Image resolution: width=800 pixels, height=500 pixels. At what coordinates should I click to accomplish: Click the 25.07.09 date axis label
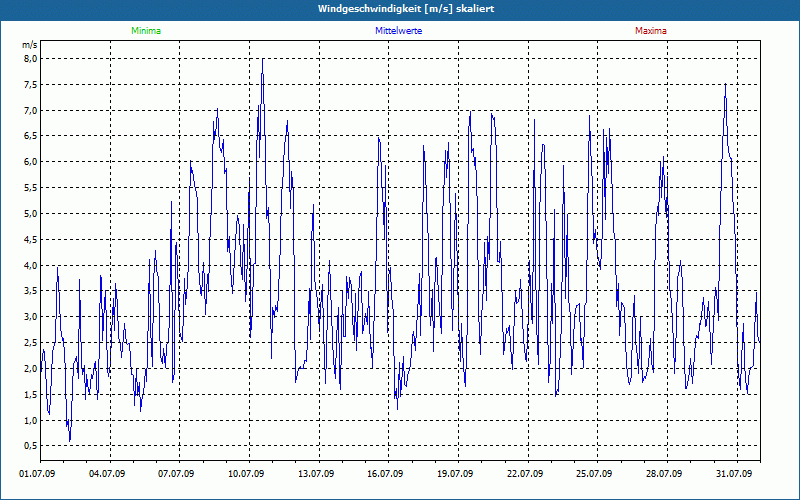(594, 474)
